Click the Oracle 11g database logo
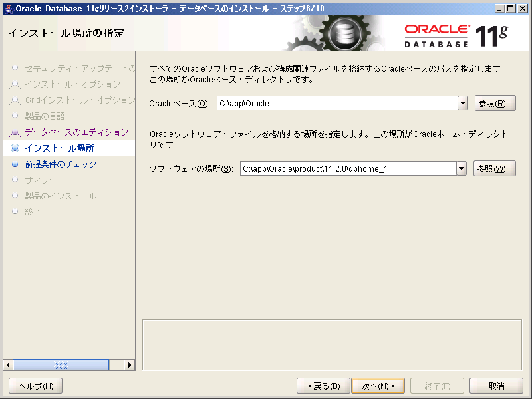The image size is (532, 399). [x=456, y=35]
